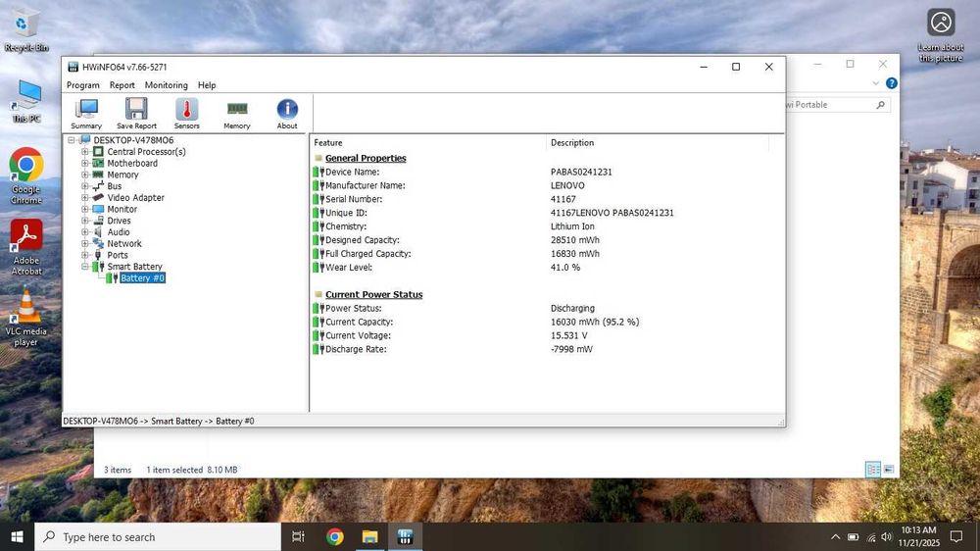Screen dimensions: 980x551
Task: Expand the Explorer ribbon chevron
Action: [875, 83]
